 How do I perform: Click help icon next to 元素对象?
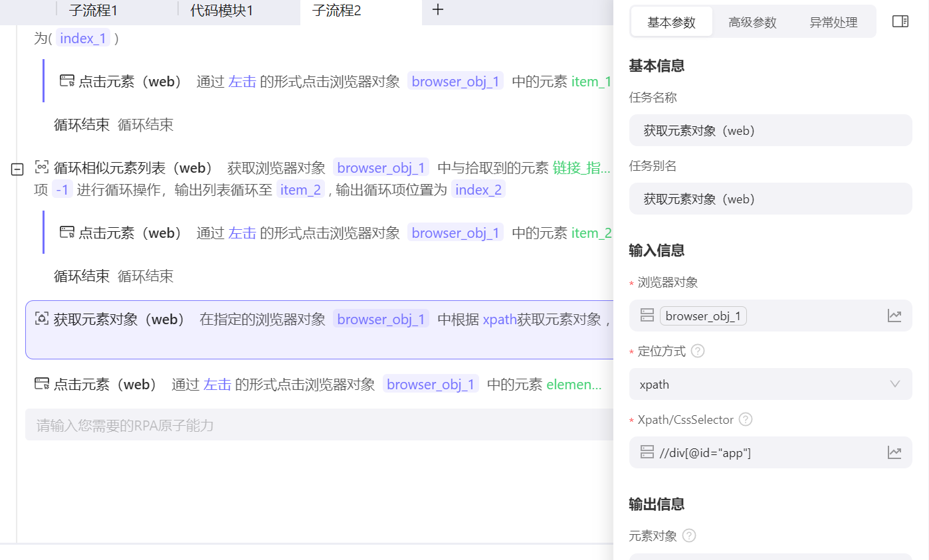click(689, 535)
